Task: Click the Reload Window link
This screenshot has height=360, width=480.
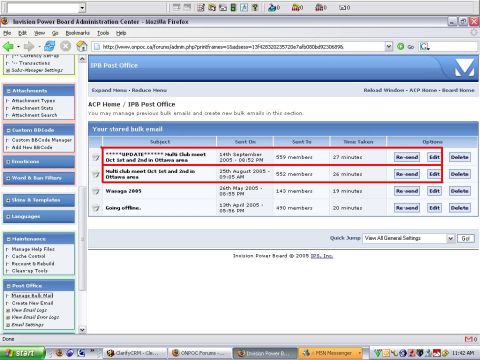Action: (384, 90)
